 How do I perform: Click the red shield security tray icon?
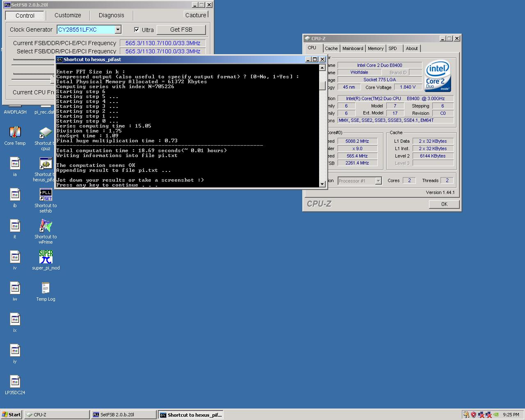(x=474, y=415)
